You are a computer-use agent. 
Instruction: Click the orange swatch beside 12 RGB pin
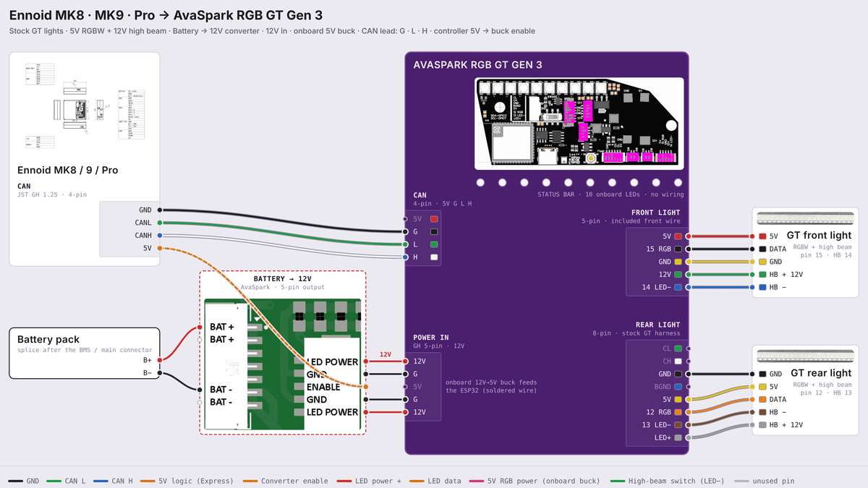tap(678, 412)
